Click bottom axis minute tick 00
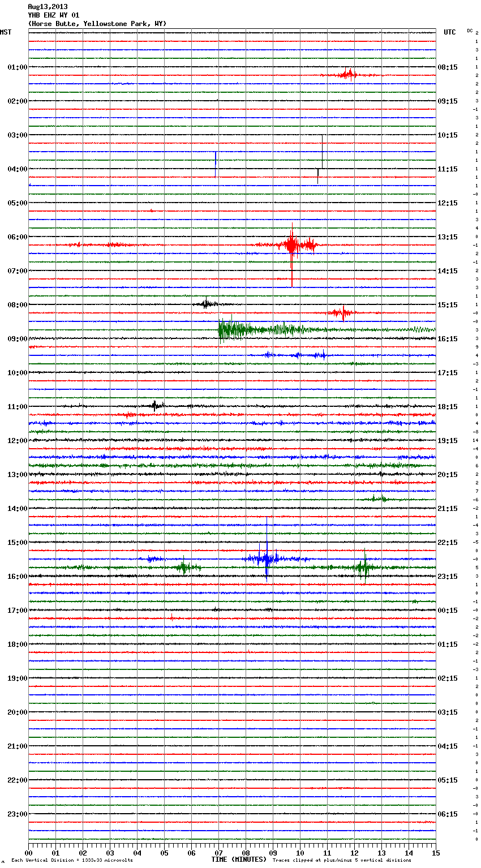 (28, 853)
